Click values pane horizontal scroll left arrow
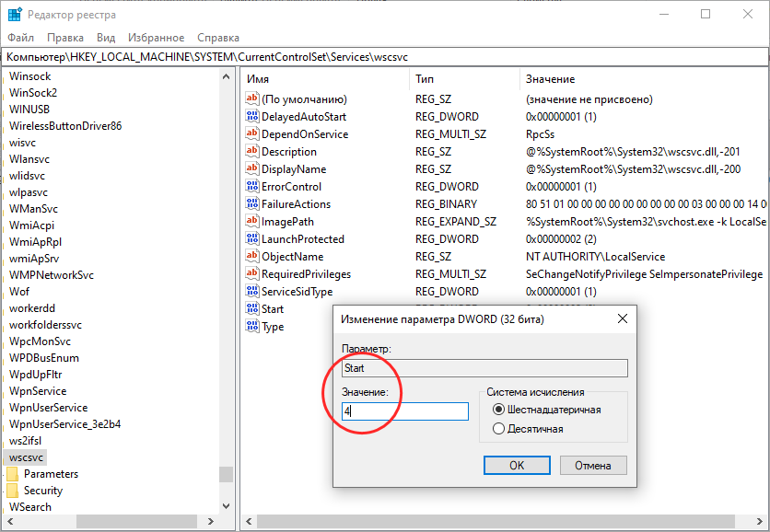 (249, 521)
